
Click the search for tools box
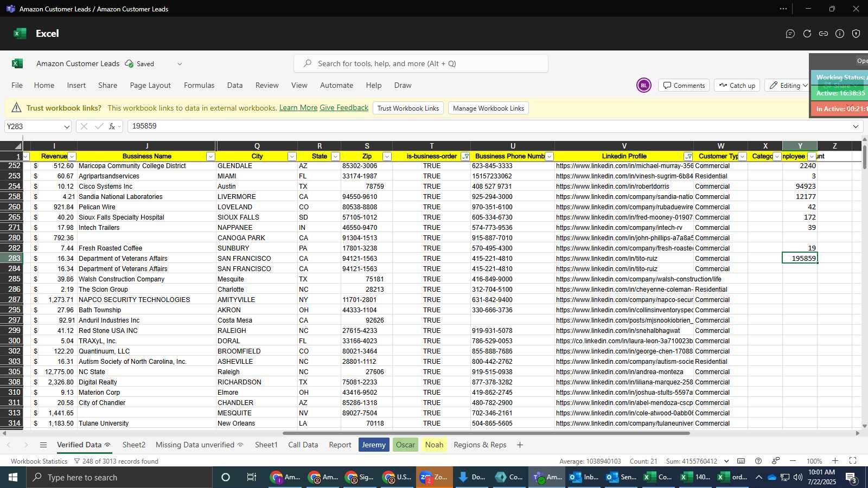click(421, 63)
